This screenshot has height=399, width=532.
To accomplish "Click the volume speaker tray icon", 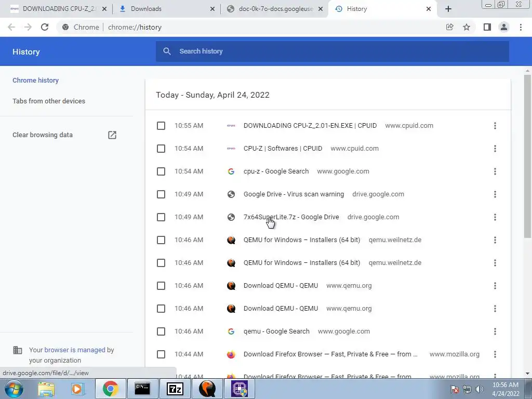I will (479, 389).
